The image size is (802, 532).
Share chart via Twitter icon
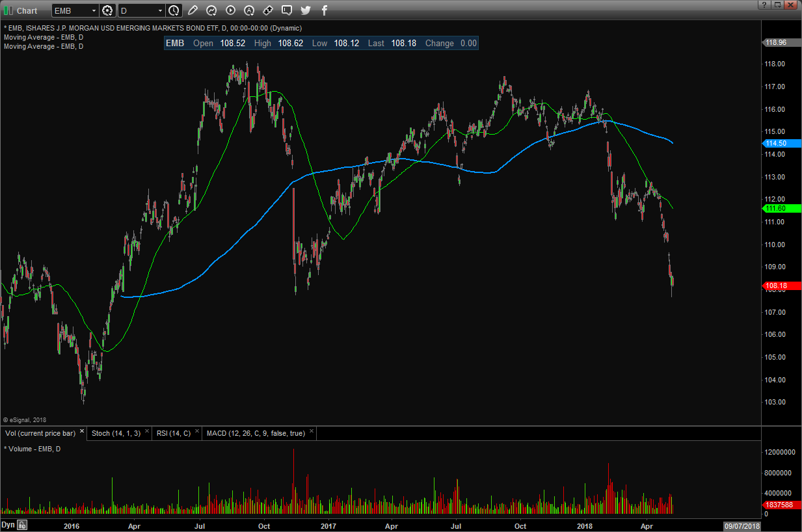click(306, 10)
